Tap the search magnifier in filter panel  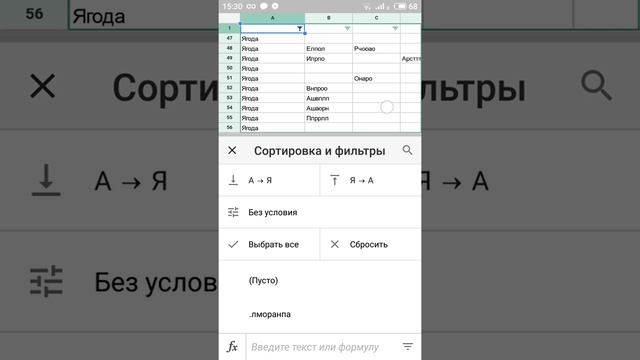click(407, 150)
